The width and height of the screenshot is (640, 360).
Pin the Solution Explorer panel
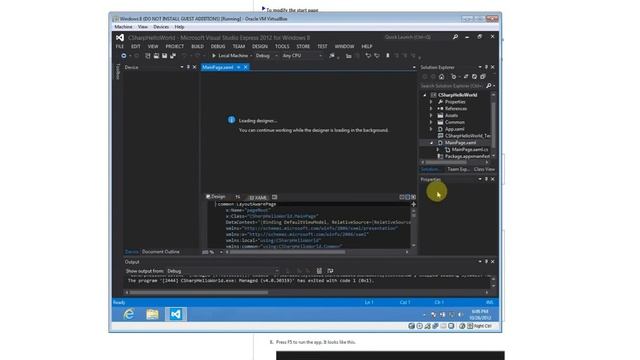(486, 67)
